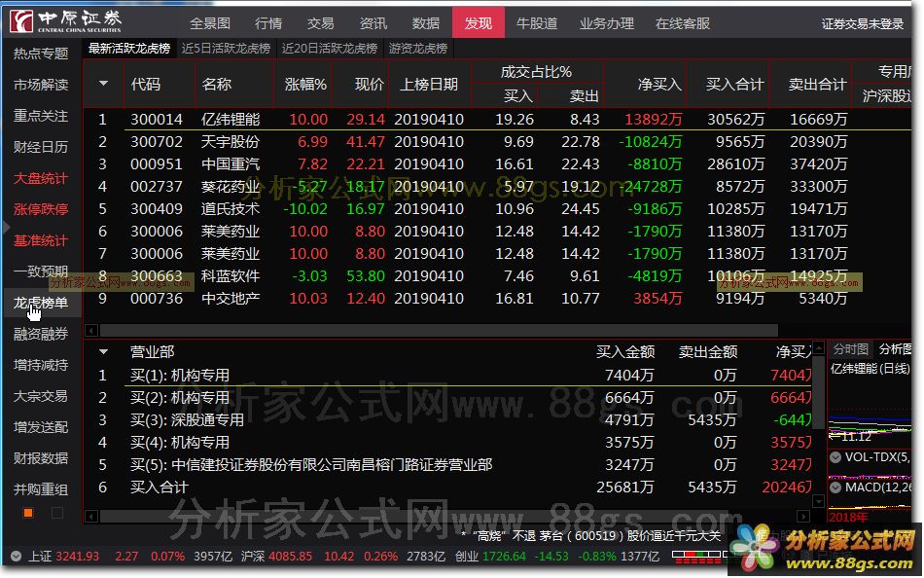Switch to 最新活跃龙虎榜 tab

point(129,49)
